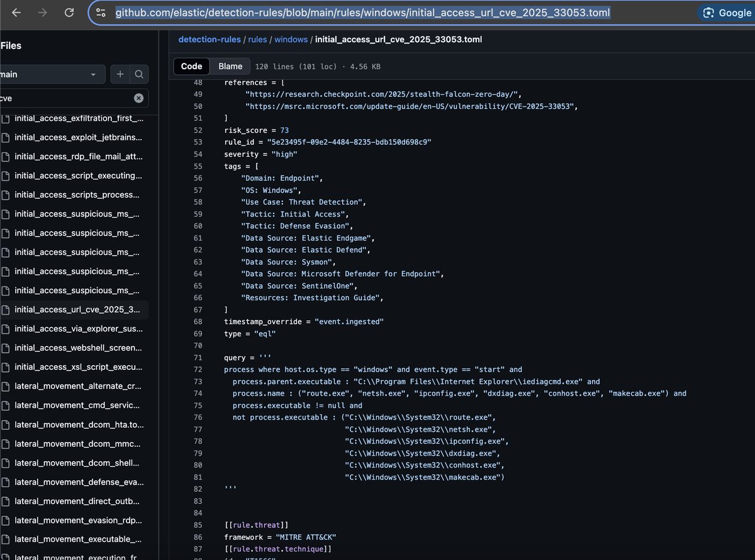Click the Google Lens button in address bar
The width and height of the screenshot is (755, 560).
pos(727,13)
